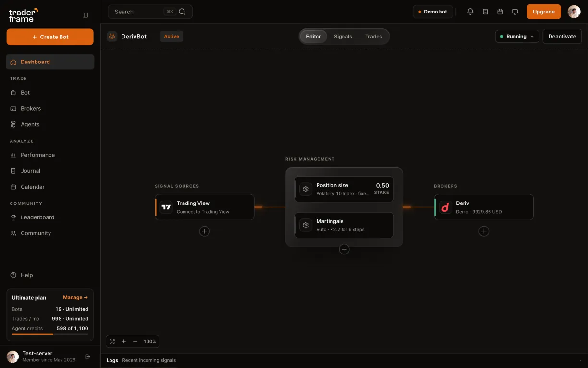588x368 pixels.
Task: Click into the Search field
Action: (150, 12)
